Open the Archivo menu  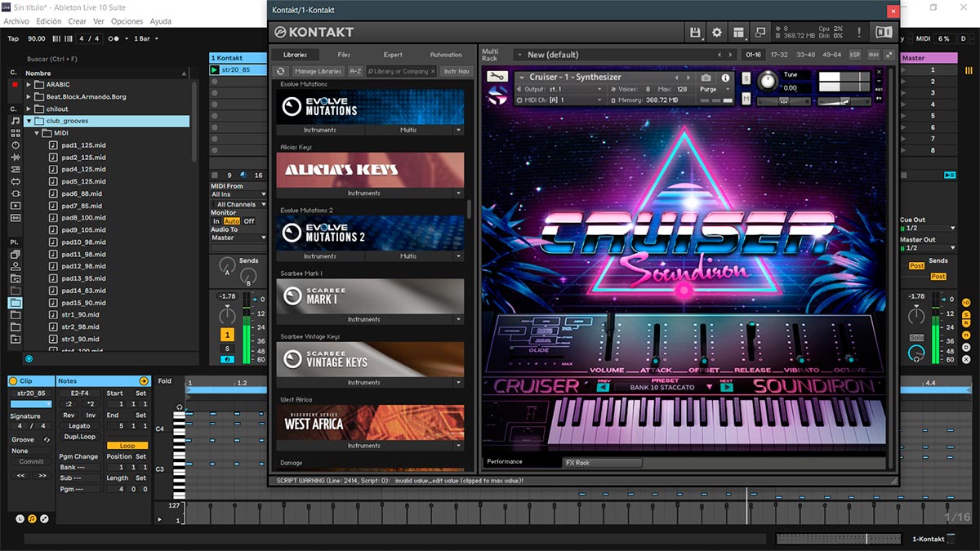coord(16,21)
